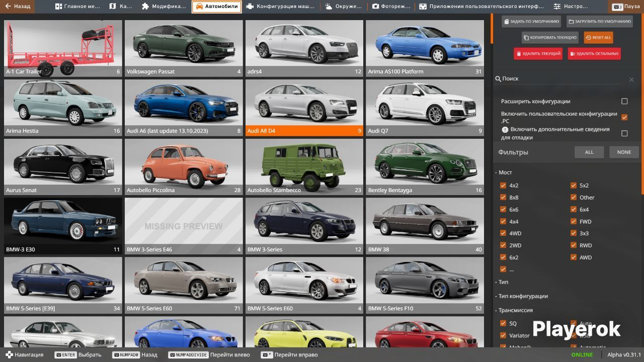The height and width of the screenshot is (362, 644).
Task: Toggle the 8x8 filter checkbox
Action: [503, 197]
